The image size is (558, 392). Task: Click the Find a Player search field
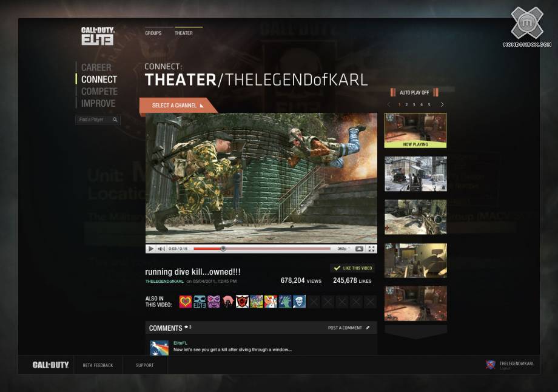tap(94, 120)
